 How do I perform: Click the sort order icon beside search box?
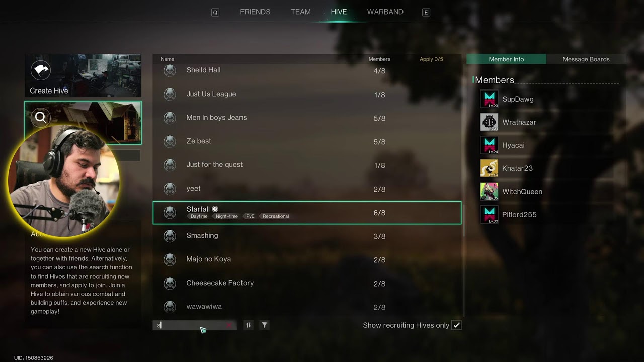click(248, 325)
